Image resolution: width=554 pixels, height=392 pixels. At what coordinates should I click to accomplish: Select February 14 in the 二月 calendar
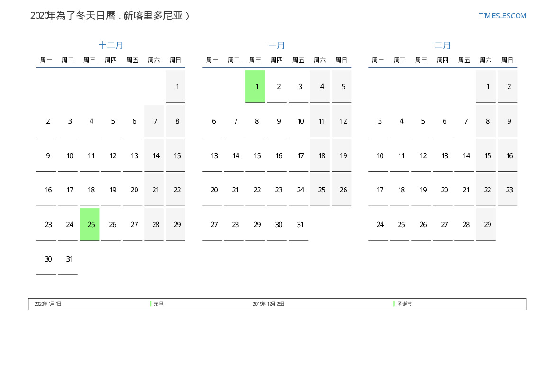466,156
